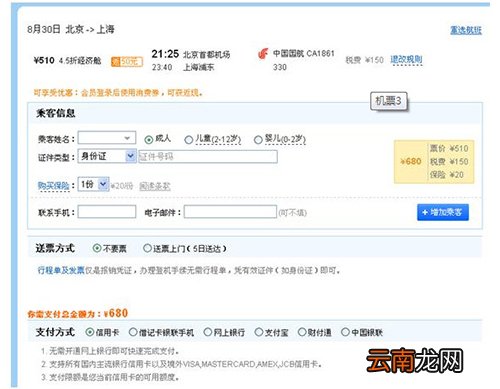This screenshot has width=500, height=389.
Task: Choose 中国银联 UnionPay payment
Action: click(345, 332)
